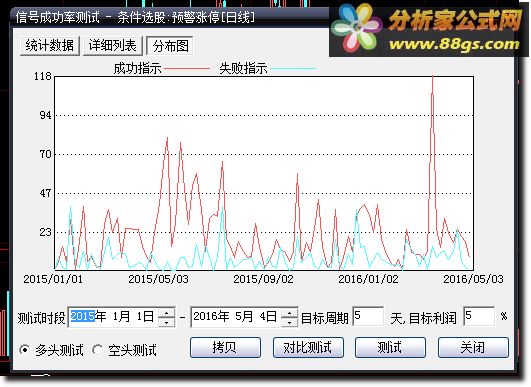Select the highlighted 2015 year field
The height and width of the screenshot is (387, 531).
click(x=83, y=316)
